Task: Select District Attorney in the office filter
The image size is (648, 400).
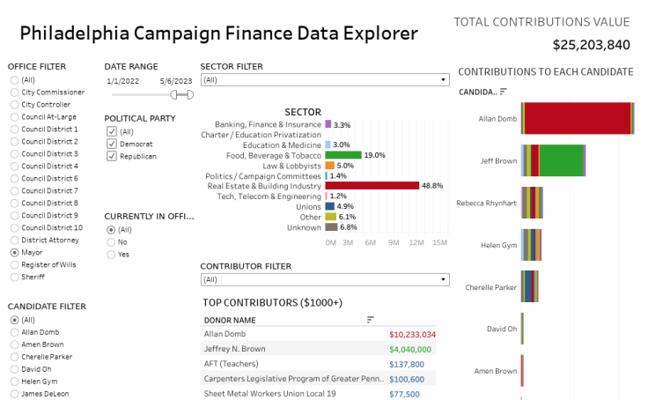Action: 14,240
